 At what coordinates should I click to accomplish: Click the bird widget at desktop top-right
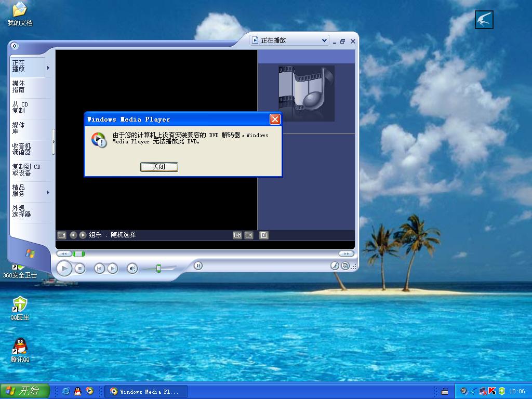point(484,20)
